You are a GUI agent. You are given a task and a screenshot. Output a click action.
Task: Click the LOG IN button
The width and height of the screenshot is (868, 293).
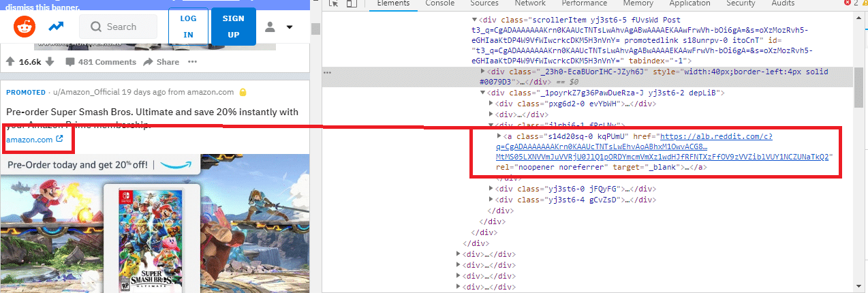pyautogui.click(x=188, y=27)
